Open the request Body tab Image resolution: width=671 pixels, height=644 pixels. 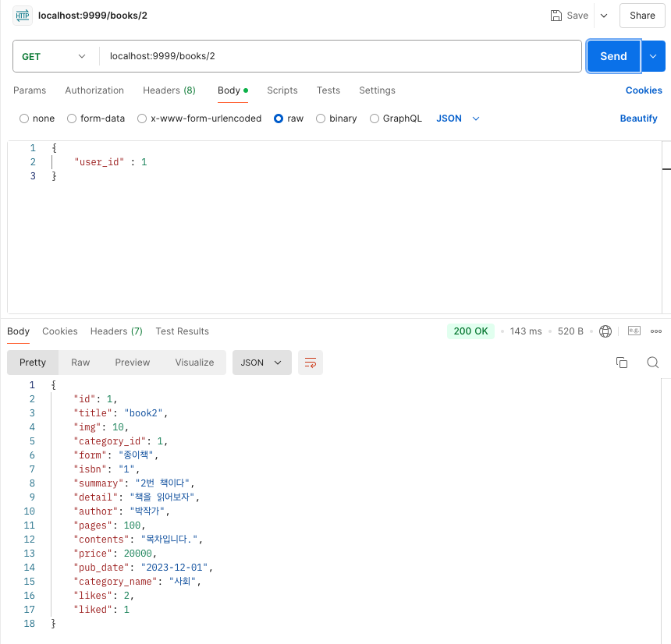pyautogui.click(x=233, y=90)
